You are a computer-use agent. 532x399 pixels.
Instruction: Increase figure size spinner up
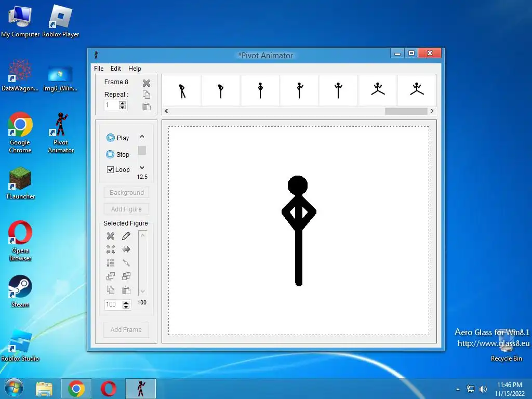126,302
